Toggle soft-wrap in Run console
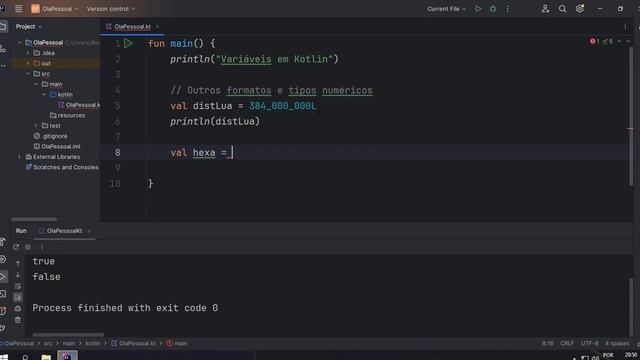The image size is (640, 360). tap(18, 286)
